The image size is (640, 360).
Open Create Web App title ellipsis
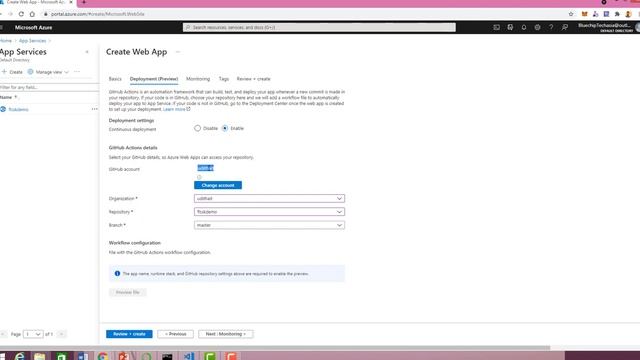(x=178, y=52)
